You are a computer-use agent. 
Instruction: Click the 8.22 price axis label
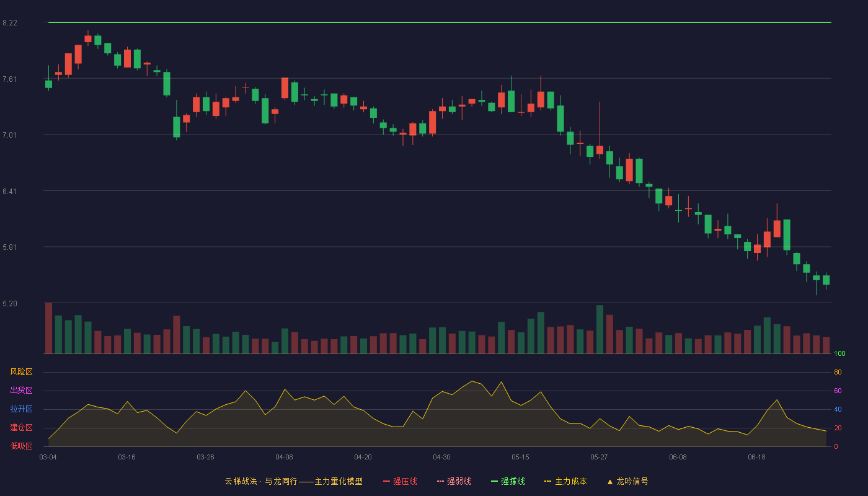10,23
